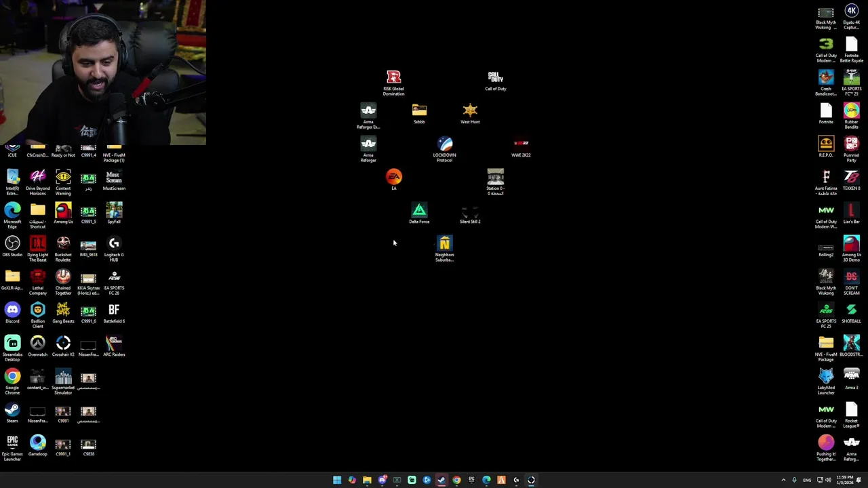The image size is (868, 488).
Task: Open the Logitech G HUB desktop shortcut
Action: (114, 249)
